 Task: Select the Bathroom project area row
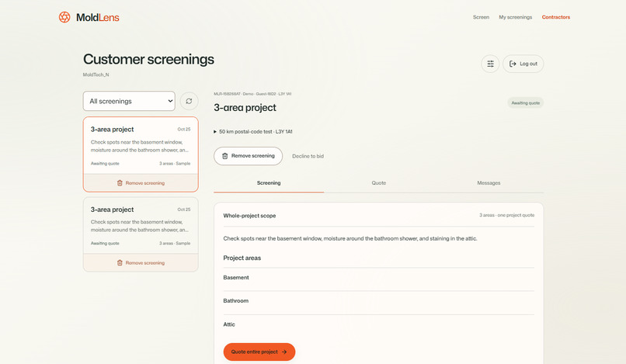point(378,301)
